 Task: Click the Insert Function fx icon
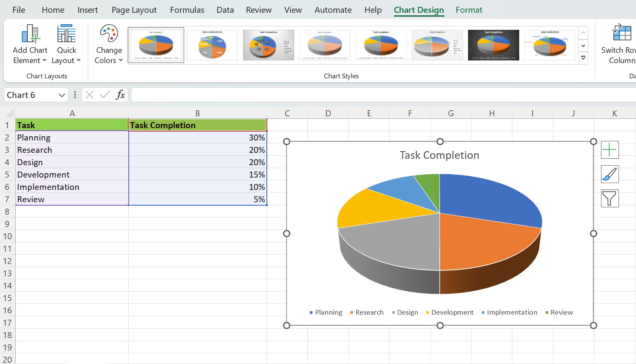point(121,95)
